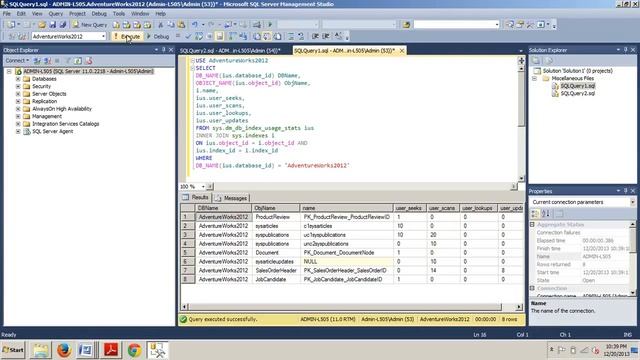Open Adobe Reader from the taskbar
Screen dimensions: 640x360
coord(111,350)
